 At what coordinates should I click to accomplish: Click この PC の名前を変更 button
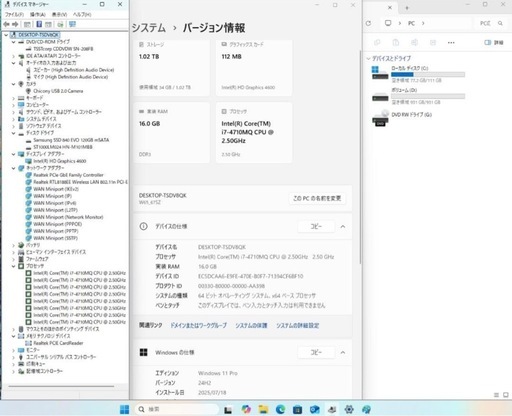(x=317, y=198)
